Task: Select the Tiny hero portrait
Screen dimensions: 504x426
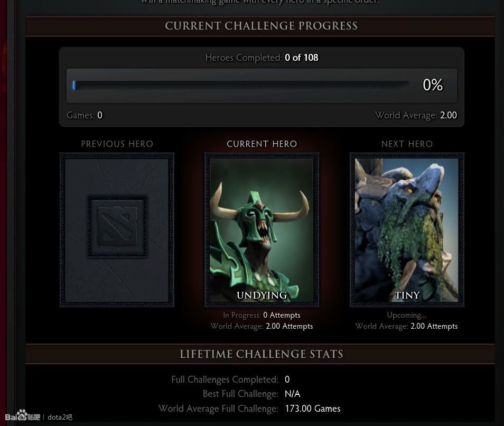Action: coord(407,229)
